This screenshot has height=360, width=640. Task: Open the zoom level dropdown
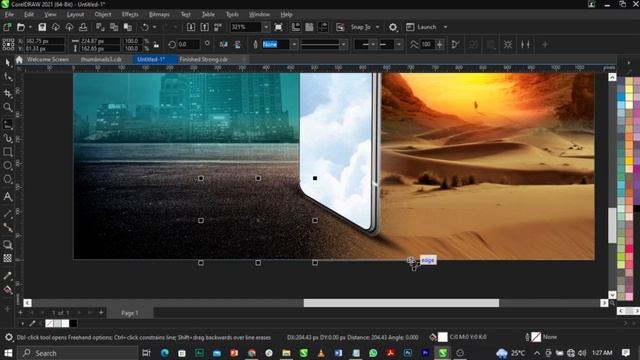pyautogui.click(x=266, y=27)
